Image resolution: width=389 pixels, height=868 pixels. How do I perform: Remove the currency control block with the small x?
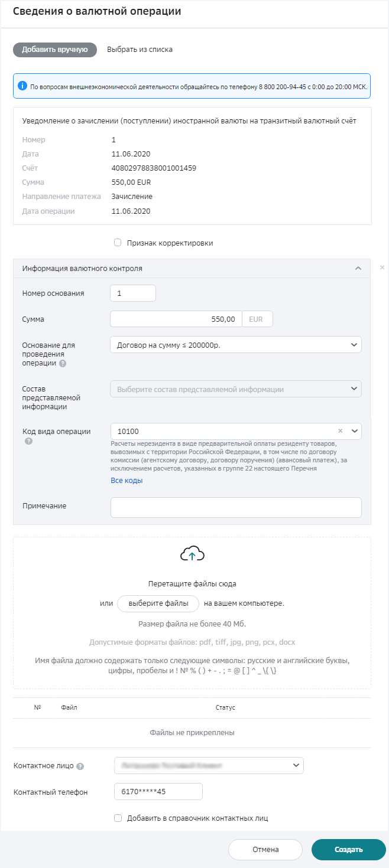point(382,267)
